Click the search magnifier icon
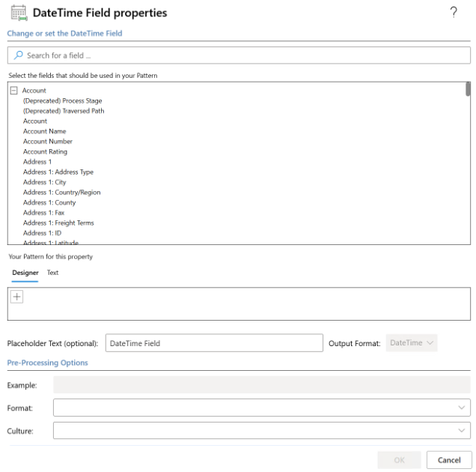Viewport: 476px width, 472px height. click(19, 55)
